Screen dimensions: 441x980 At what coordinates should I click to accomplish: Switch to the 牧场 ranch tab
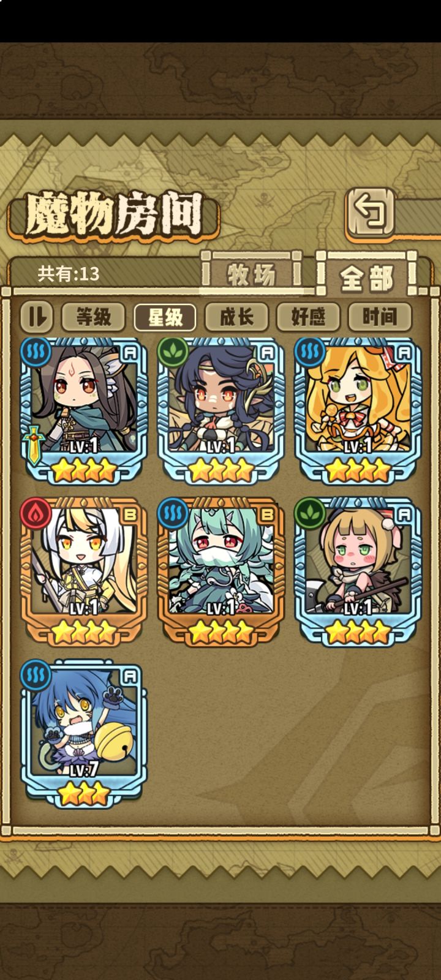(x=251, y=274)
